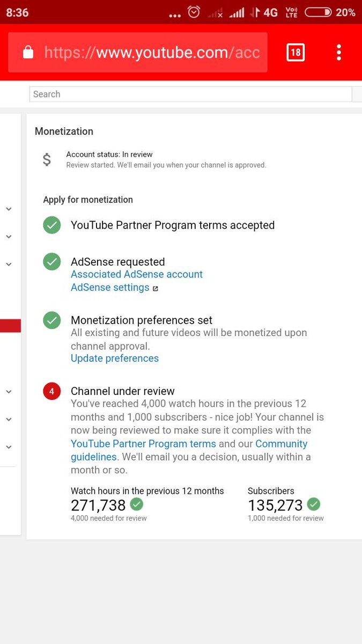The width and height of the screenshot is (362, 644).
Task: Click green check beside Monetization preferences set
Action: point(52,320)
